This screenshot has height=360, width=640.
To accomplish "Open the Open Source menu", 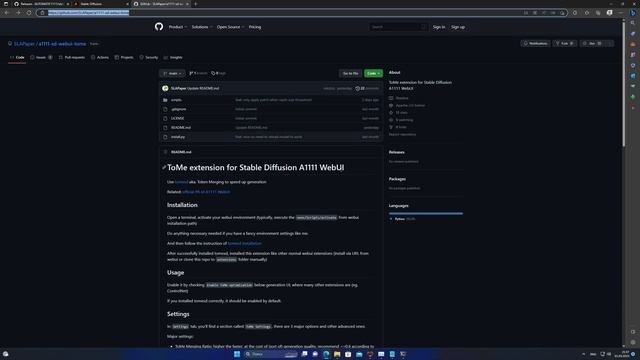I will click(x=230, y=27).
